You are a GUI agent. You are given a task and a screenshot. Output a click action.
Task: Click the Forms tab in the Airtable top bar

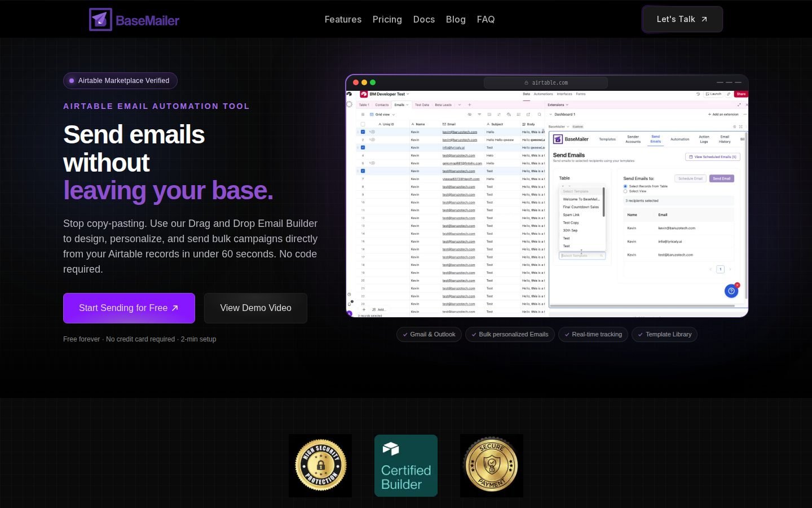point(581,94)
